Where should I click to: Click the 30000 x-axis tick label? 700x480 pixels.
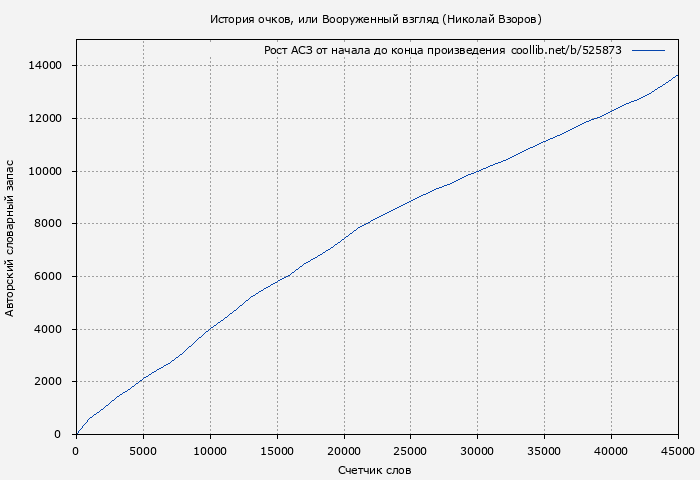click(477, 450)
